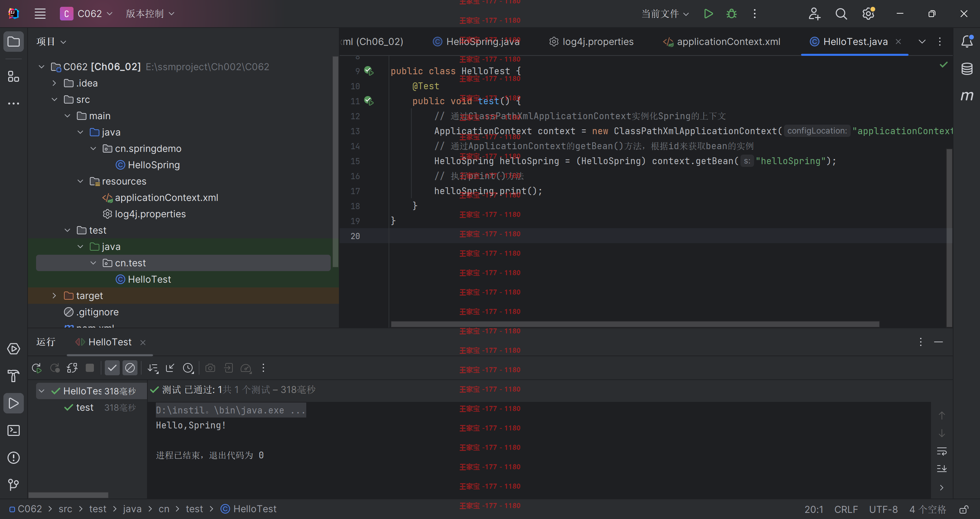Toggle soft-wrap in run console
Image resolution: width=980 pixels, height=519 pixels.
942,452
